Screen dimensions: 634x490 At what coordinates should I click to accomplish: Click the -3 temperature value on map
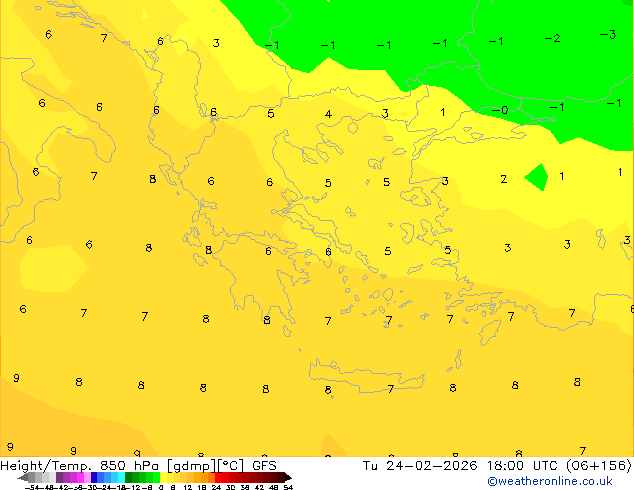pyautogui.click(x=608, y=34)
